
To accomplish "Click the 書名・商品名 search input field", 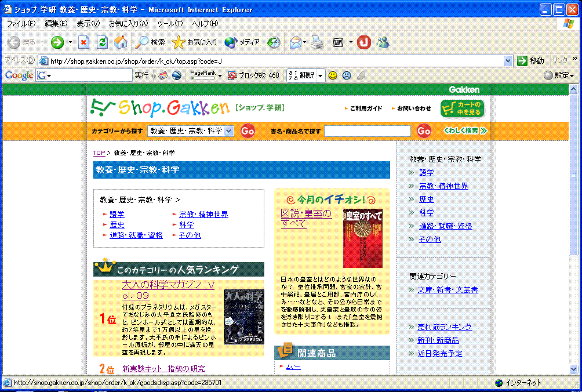I will tap(368, 131).
